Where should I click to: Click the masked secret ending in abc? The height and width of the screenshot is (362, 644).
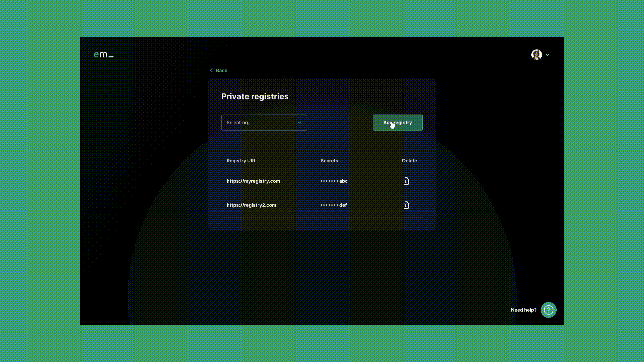click(334, 181)
